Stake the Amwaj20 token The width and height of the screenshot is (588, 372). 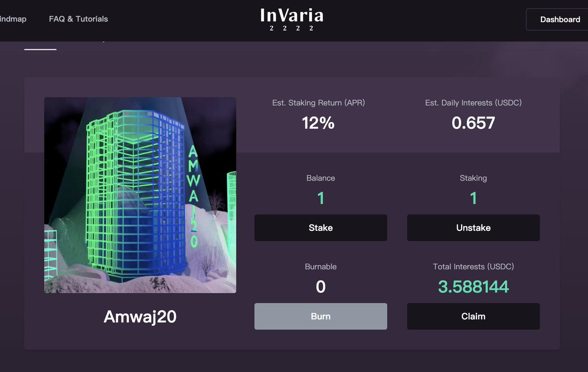(320, 227)
